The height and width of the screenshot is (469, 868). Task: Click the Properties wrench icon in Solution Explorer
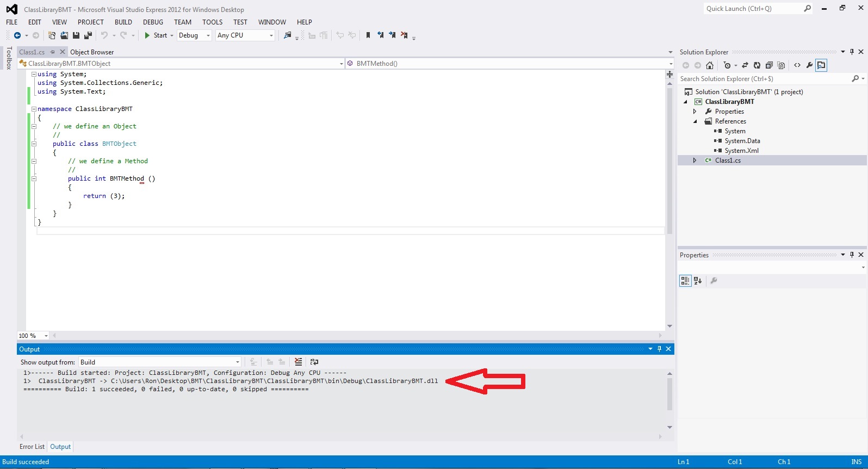(809, 65)
